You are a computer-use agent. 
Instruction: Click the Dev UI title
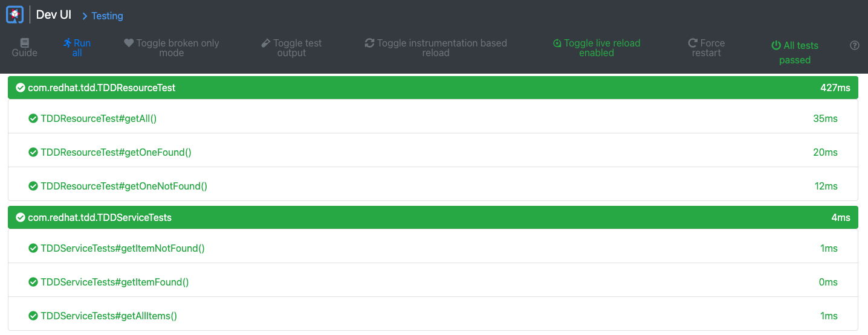54,15
